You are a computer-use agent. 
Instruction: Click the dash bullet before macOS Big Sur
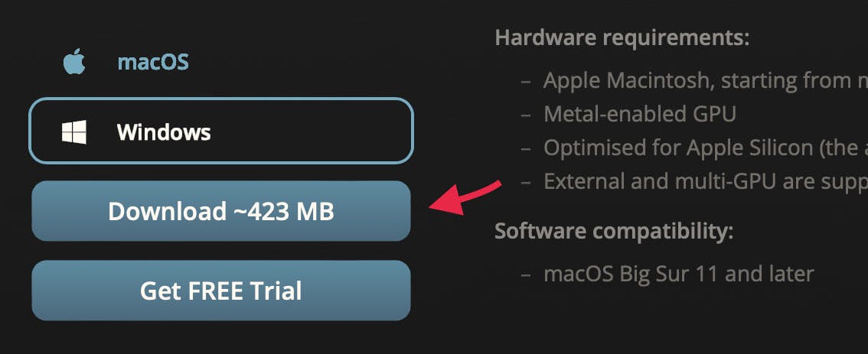(526, 274)
